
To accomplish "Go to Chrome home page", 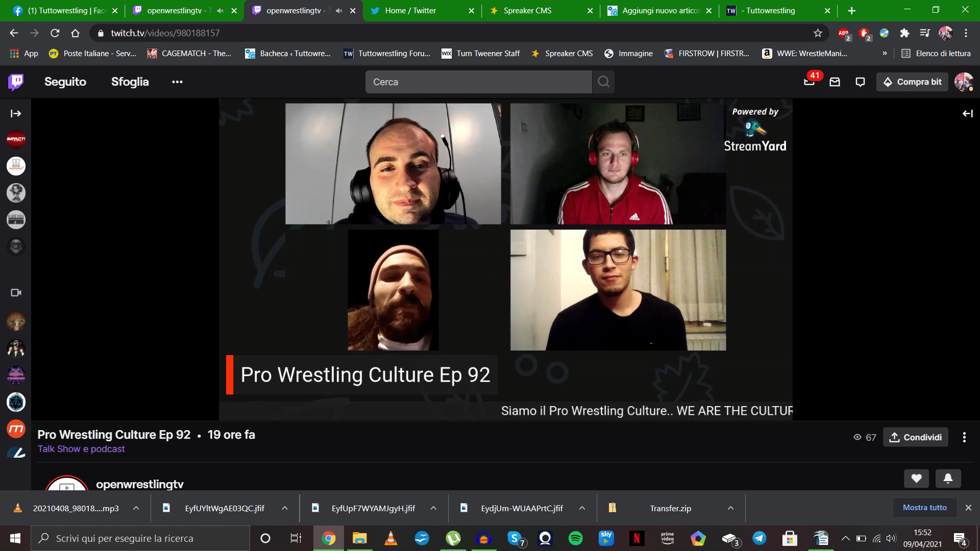I will 75,33.
